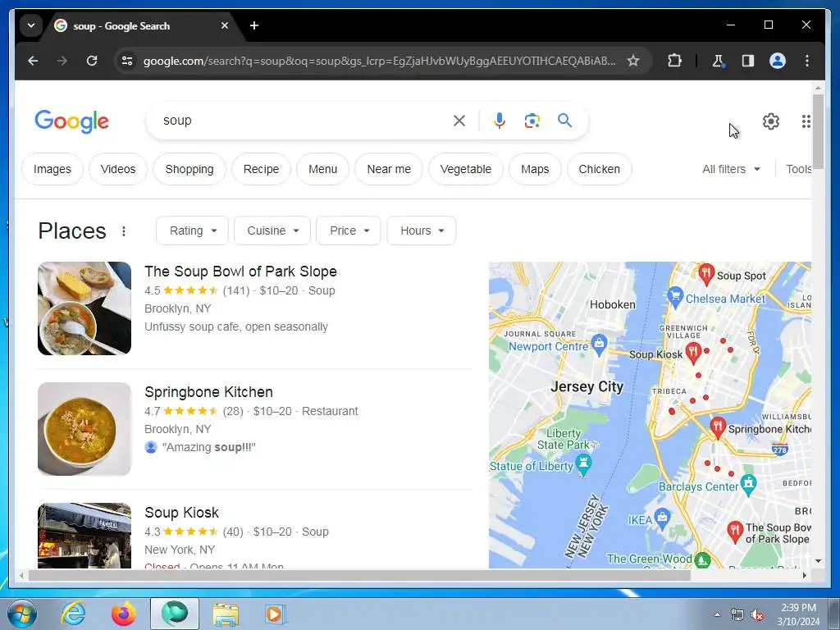Click the scroll down arrow on page

point(818,561)
